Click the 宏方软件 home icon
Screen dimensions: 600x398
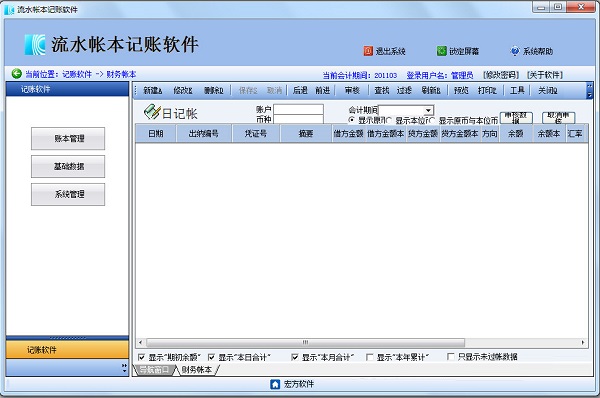coord(275,384)
